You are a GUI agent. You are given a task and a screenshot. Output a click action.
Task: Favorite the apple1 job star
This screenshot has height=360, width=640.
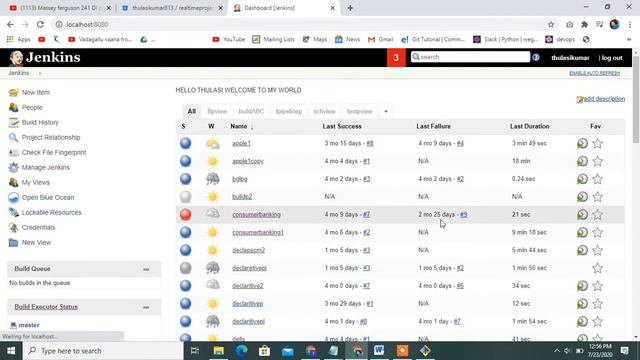coord(598,143)
